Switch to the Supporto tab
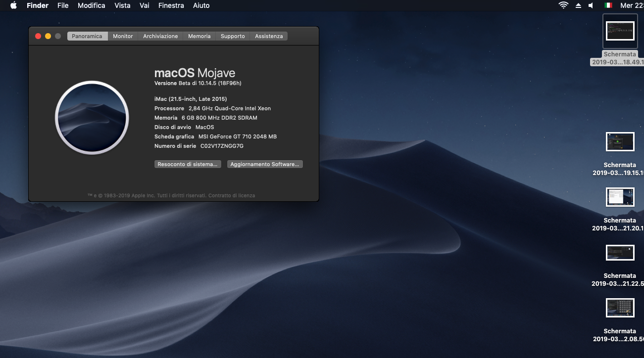The width and height of the screenshot is (644, 358). 233,36
